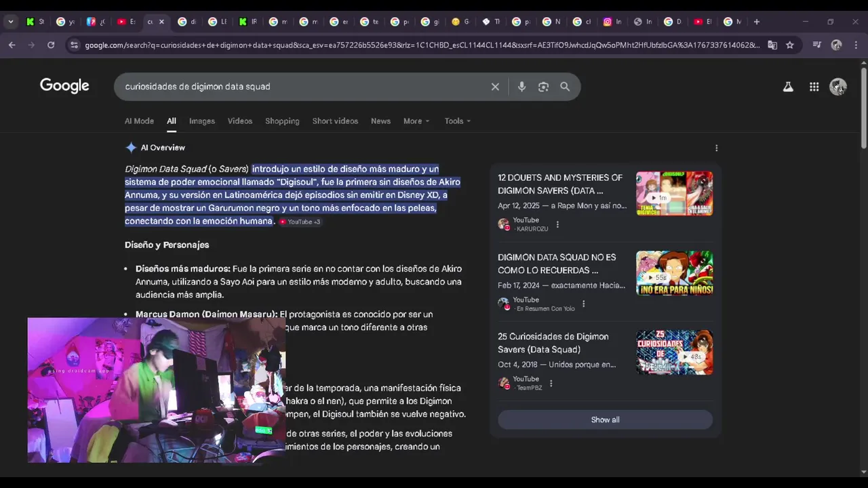Switch to Images results tab
The height and width of the screenshot is (488, 868).
[x=202, y=121]
